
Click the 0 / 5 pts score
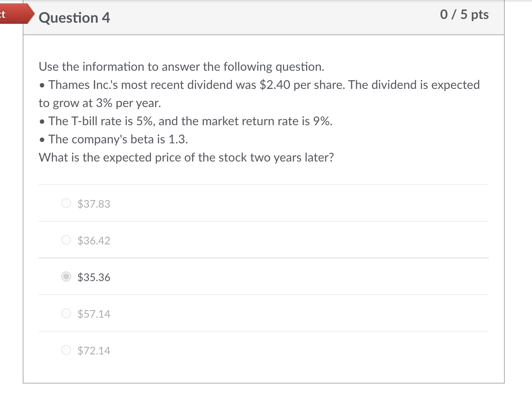pos(464,14)
